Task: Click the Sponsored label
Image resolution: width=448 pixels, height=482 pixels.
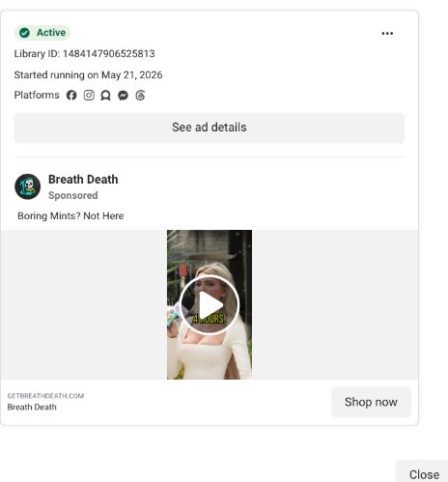Action: point(73,195)
